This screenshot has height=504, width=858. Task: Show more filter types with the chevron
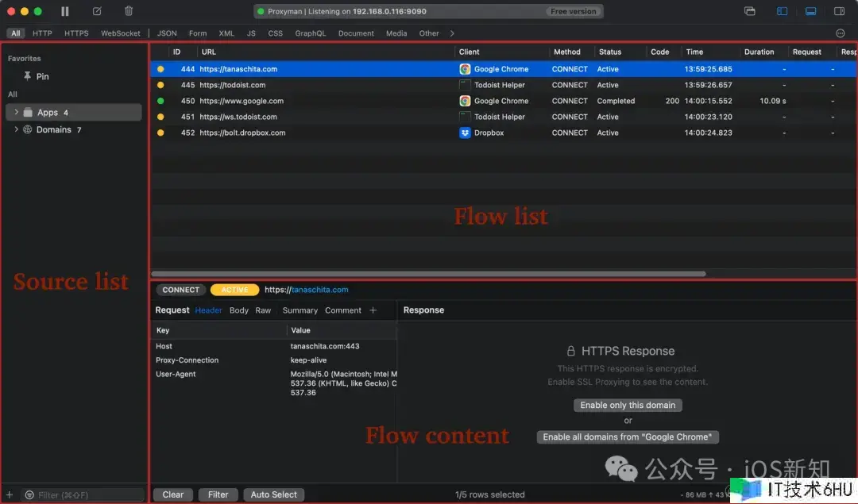452,33
